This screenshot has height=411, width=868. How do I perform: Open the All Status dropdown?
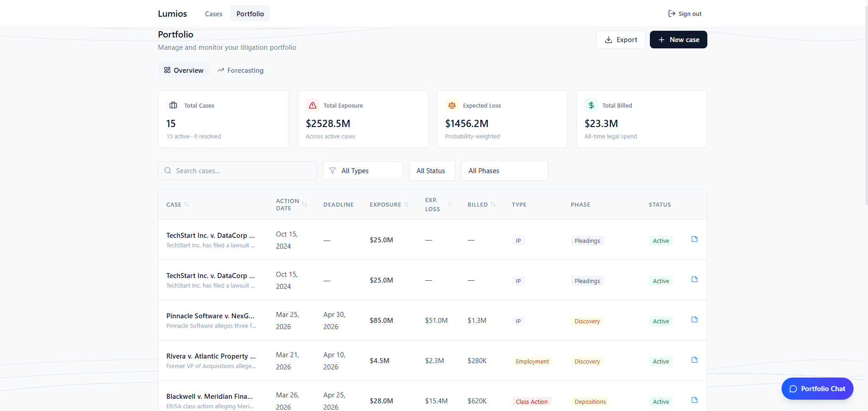431,170
